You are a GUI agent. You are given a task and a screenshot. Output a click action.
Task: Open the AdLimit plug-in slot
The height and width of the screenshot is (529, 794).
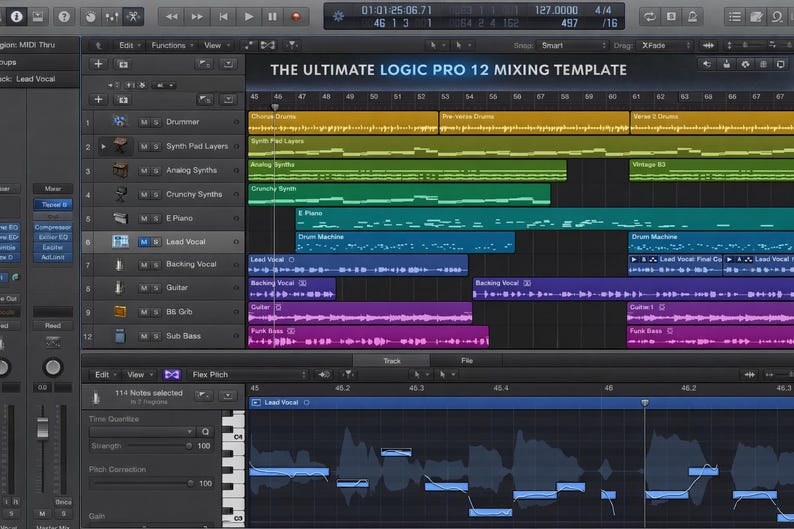point(53,257)
